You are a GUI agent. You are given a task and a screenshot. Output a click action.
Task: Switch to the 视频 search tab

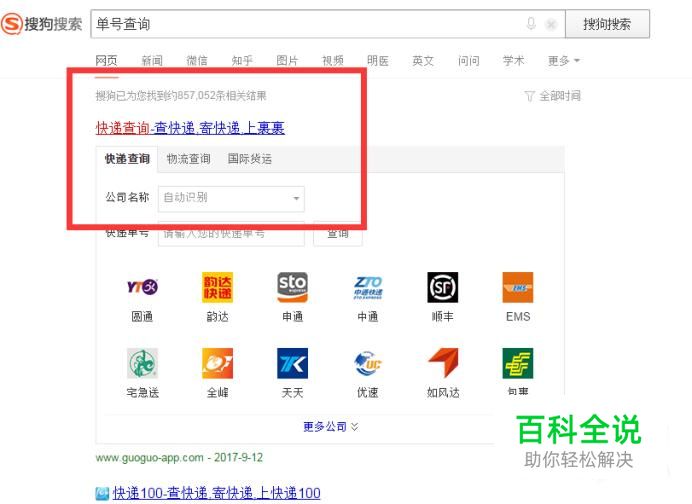(x=333, y=60)
